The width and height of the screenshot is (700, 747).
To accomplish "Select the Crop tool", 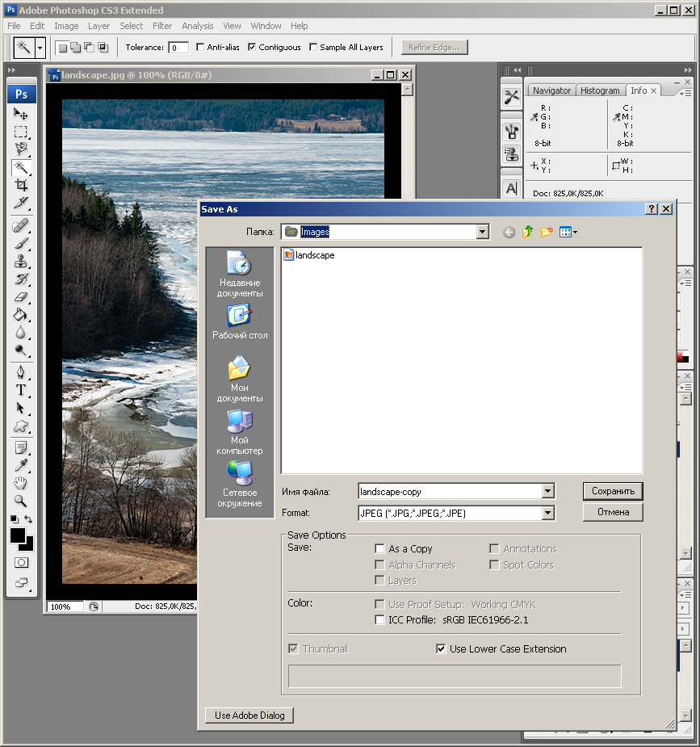I will click(21, 185).
